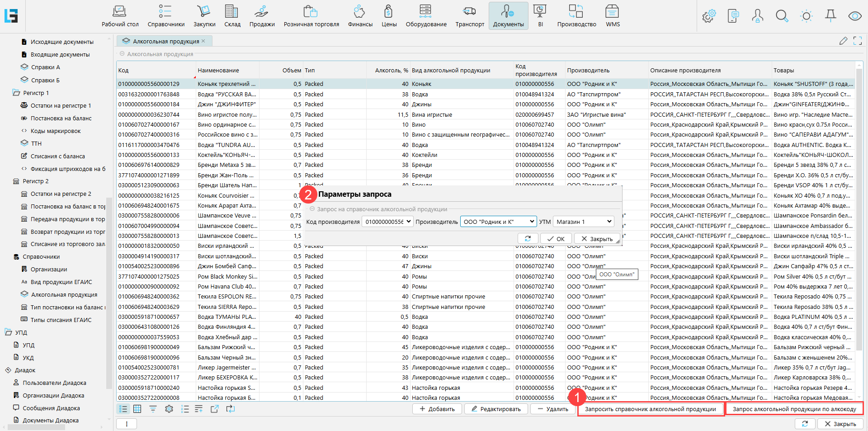
Task: Switch to grid view mode below table
Action: (137, 409)
